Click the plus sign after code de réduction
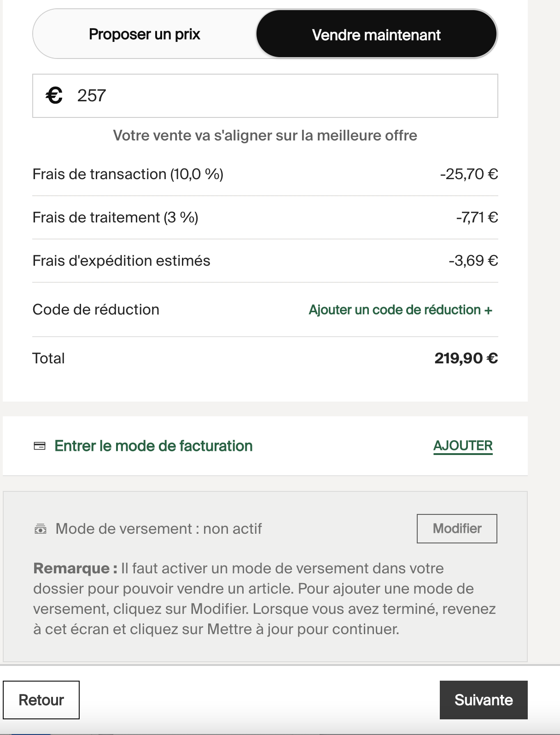The image size is (560, 735). coord(488,310)
